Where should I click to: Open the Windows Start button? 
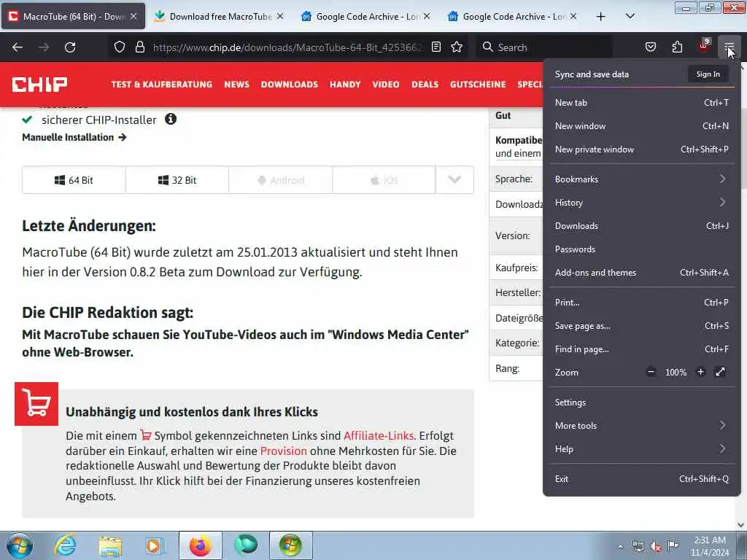[x=20, y=545]
